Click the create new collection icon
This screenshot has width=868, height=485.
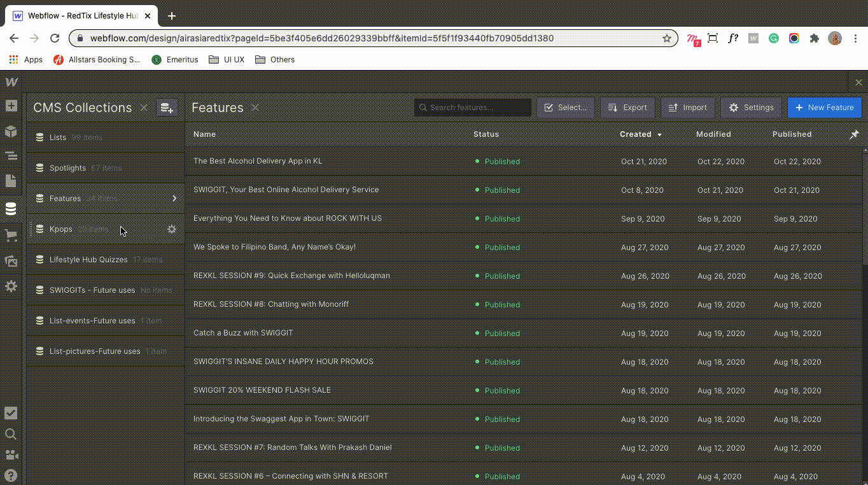167,108
